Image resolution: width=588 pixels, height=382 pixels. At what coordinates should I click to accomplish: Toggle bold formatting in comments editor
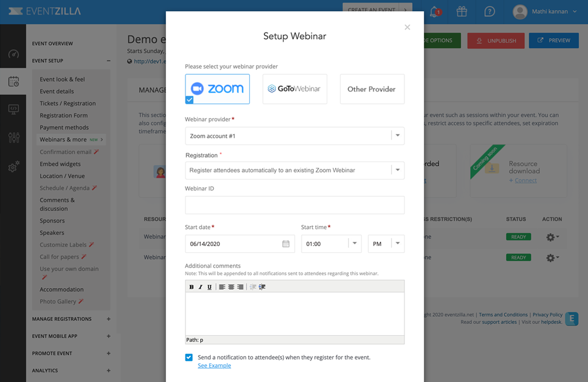point(192,287)
